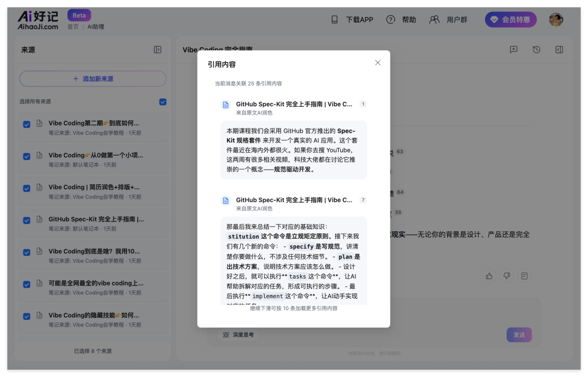The height and width of the screenshot is (377, 588).
Task: Click the thumbs up icon
Action: tap(489, 276)
